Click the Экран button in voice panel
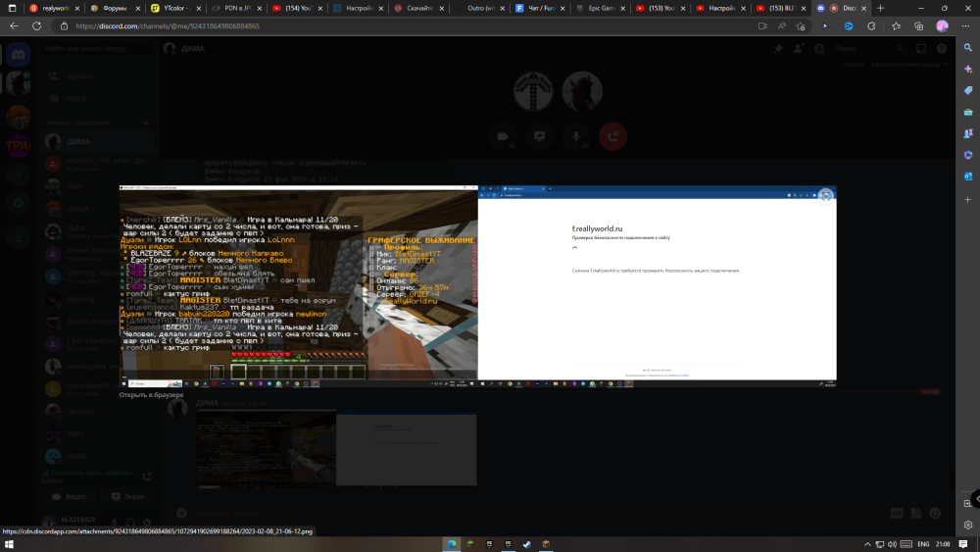980x552 pixels. (128, 496)
